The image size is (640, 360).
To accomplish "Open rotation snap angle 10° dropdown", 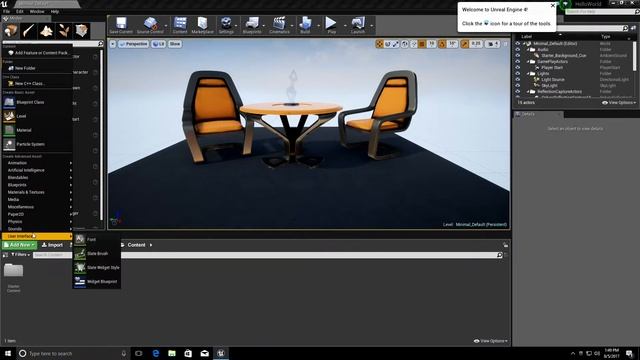I will pos(452,44).
